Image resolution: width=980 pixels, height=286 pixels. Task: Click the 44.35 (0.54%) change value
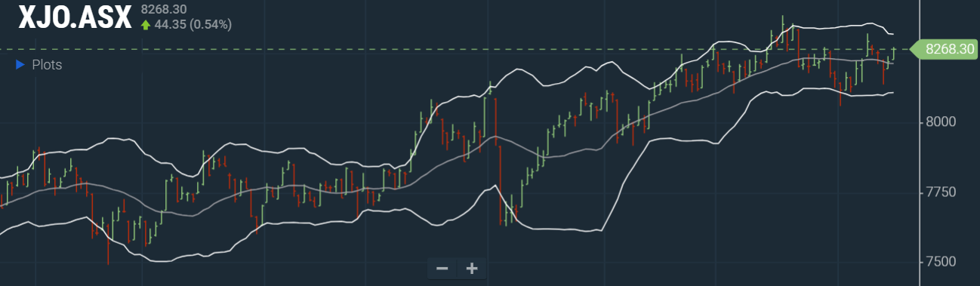click(x=193, y=25)
